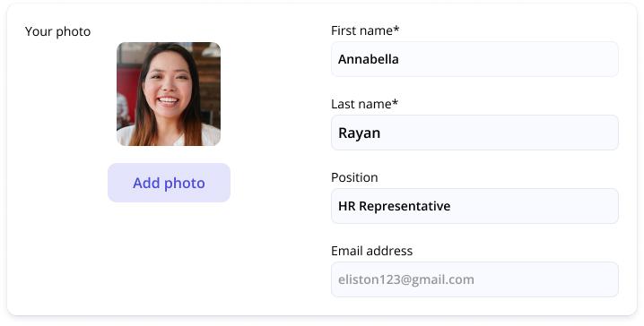This screenshot has width=644, height=326.
Task: Focus the Email address input field
Action: tap(474, 279)
